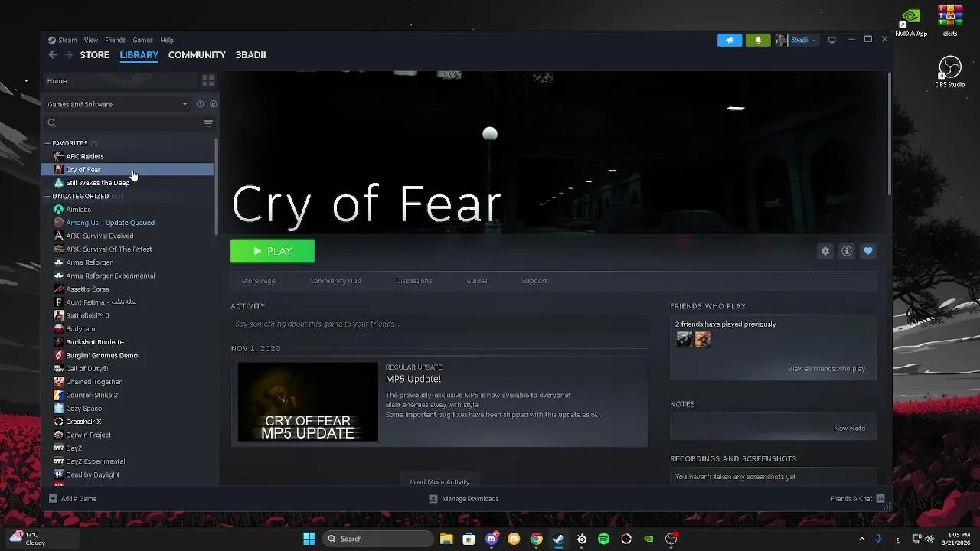Click the blue announcements megaphone icon
This screenshot has width=980, height=551.
pos(730,40)
